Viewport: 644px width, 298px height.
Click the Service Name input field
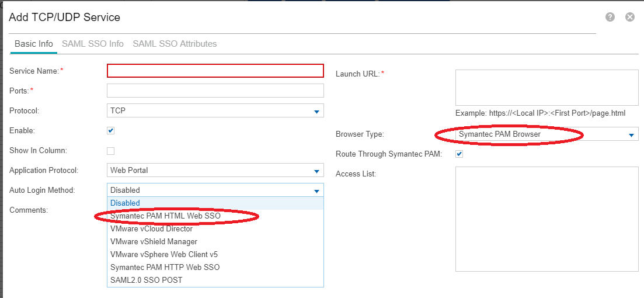point(215,71)
